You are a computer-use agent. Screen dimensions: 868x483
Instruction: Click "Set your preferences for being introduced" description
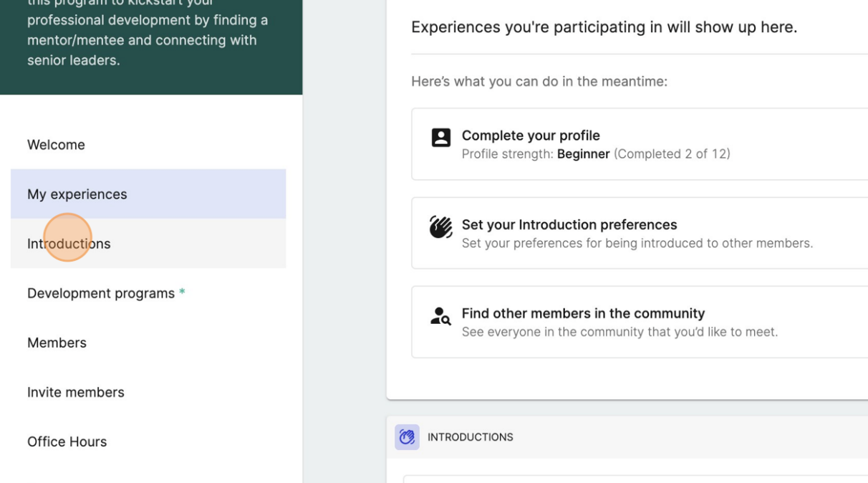point(637,243)
